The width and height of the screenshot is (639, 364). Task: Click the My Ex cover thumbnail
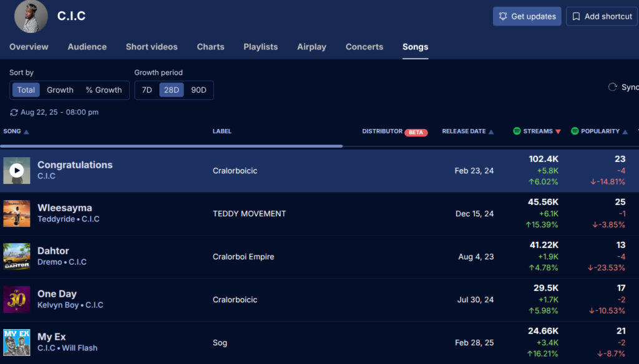click(x=17, y=342)
